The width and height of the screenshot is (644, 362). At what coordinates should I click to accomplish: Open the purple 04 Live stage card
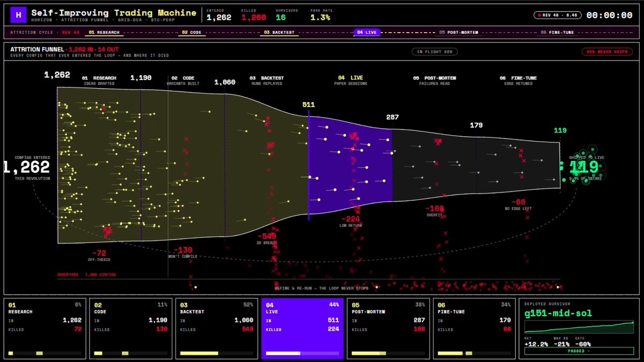[303, 328]
